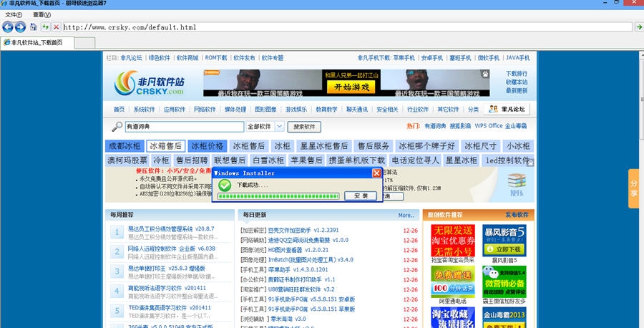Click the 成都冰柜 ad keyword
The image size is (644, 328).
(x=125, y=146)
